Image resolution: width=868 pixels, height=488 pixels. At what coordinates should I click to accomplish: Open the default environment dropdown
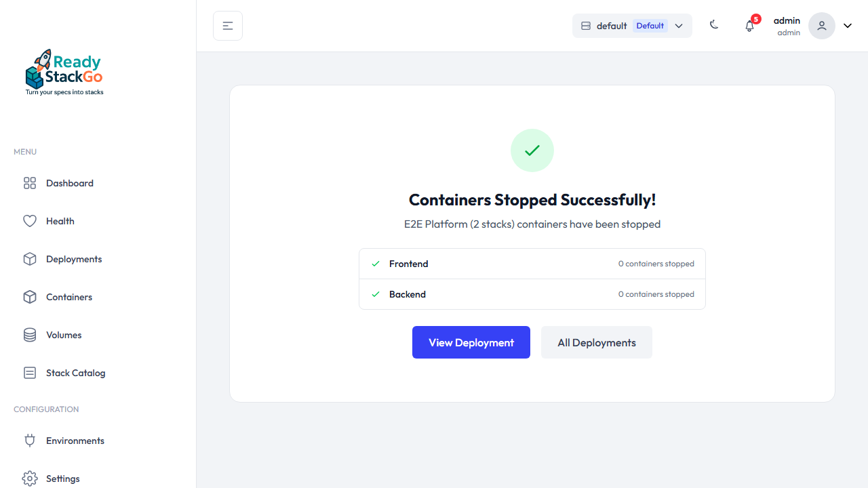[x=632, y=26]
